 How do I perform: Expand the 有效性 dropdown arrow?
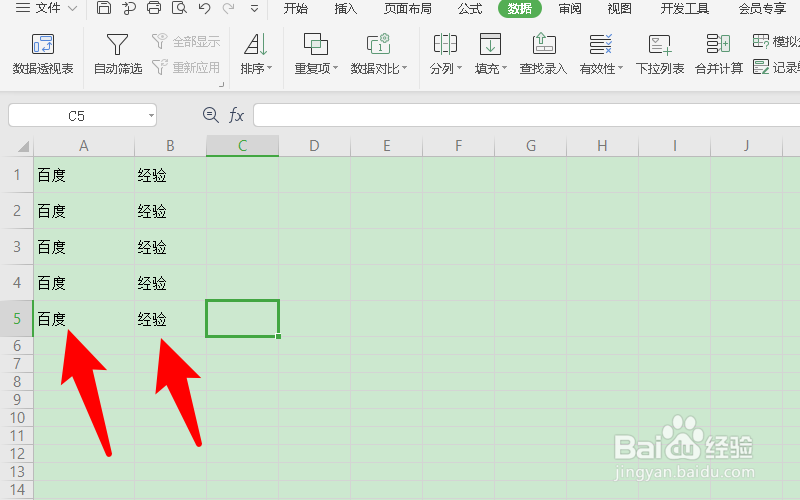pos(620,68)
